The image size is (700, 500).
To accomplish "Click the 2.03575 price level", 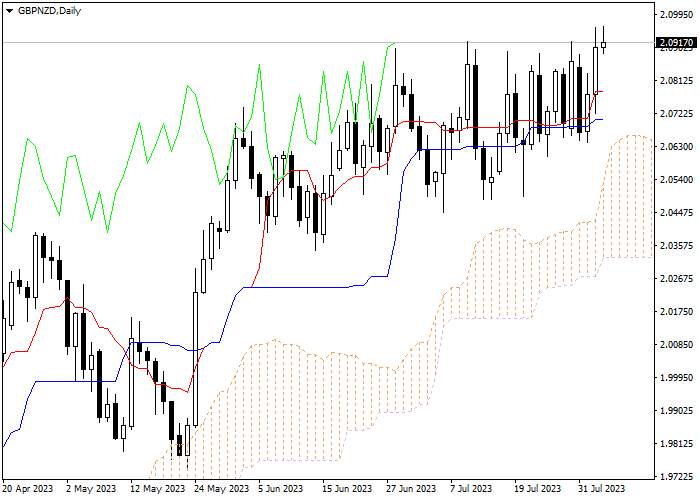I will 676,246.
